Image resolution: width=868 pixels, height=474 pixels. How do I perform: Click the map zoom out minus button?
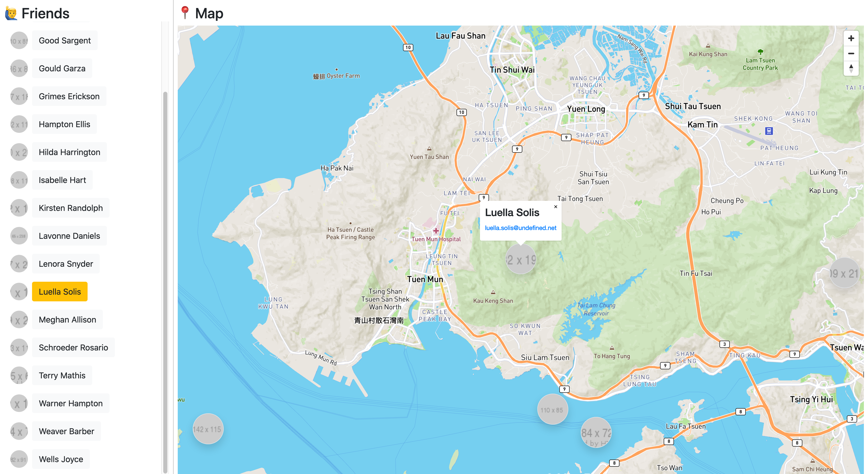[x=851, y=53]
